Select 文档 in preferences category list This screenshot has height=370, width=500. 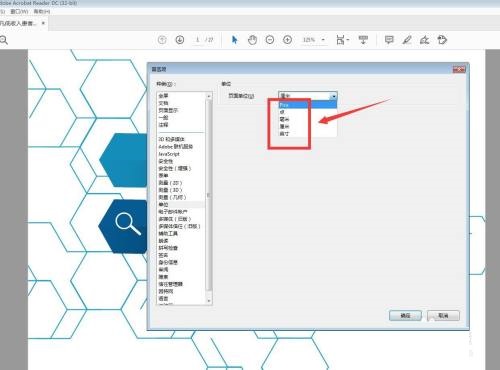163,103
